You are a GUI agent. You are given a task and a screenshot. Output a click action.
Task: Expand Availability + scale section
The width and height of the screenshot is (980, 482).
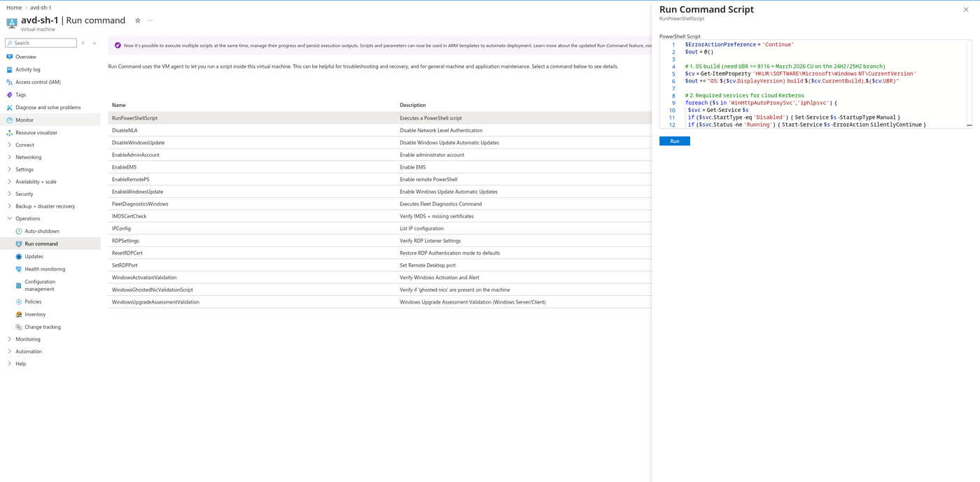click(36, 182)
